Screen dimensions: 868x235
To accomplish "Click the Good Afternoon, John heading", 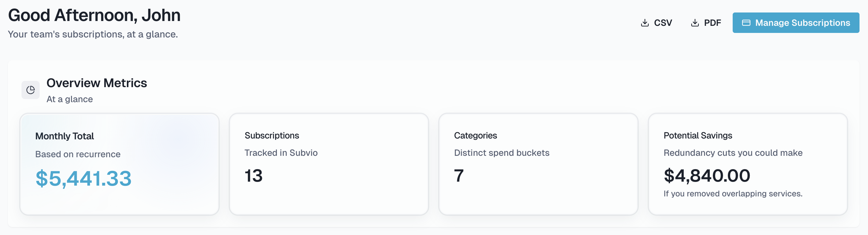I will coord(94,15).
